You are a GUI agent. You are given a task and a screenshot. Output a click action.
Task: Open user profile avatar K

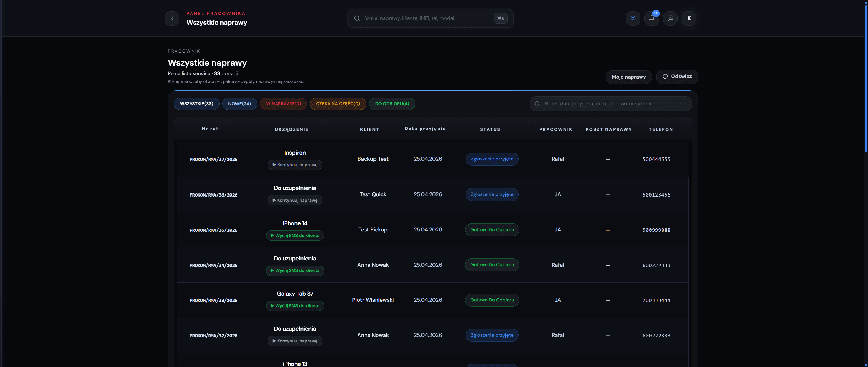click(689, 18)
